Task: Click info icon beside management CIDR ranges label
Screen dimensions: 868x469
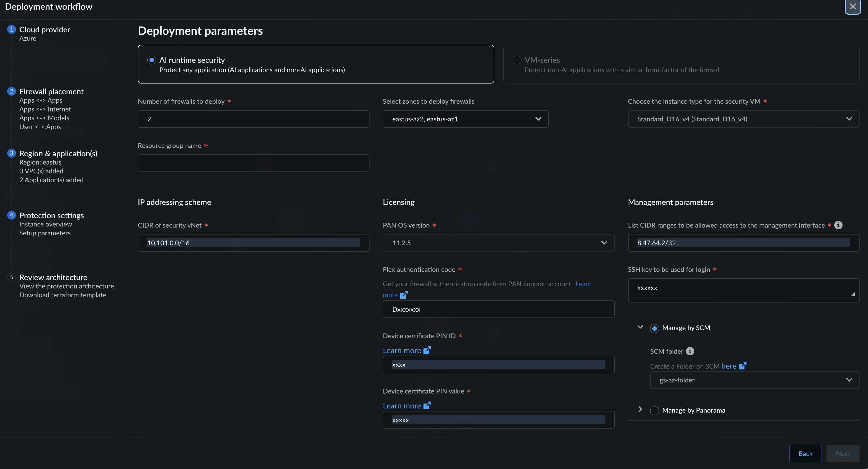Action: [838, 225]
